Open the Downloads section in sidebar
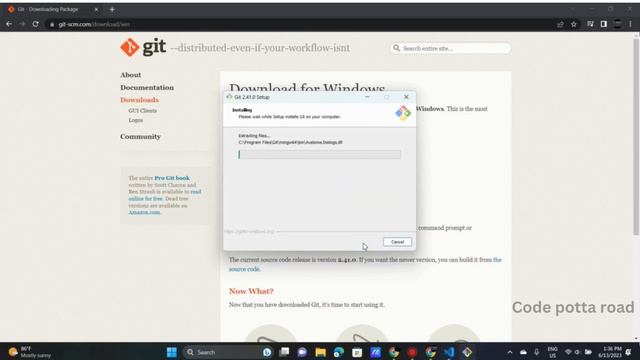This screenshot has width=640, height=360. click(139, 100)
